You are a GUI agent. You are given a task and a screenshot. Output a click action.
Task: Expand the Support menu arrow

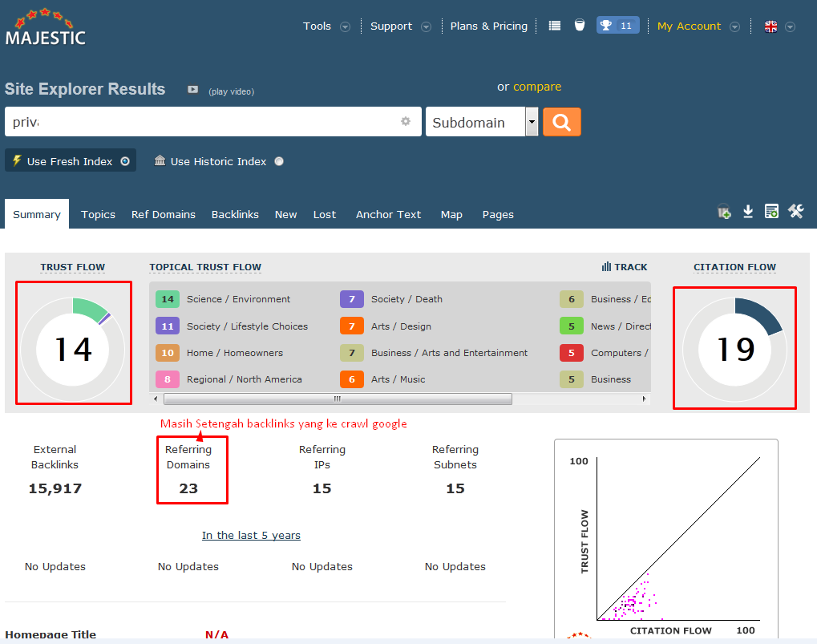click(427, 27)
